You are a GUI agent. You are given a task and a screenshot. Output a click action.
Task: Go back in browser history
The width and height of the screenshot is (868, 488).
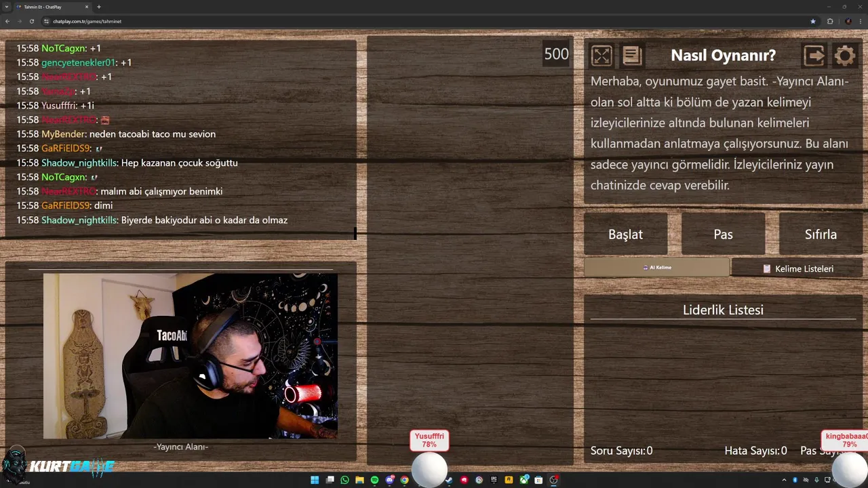(7, 21)
